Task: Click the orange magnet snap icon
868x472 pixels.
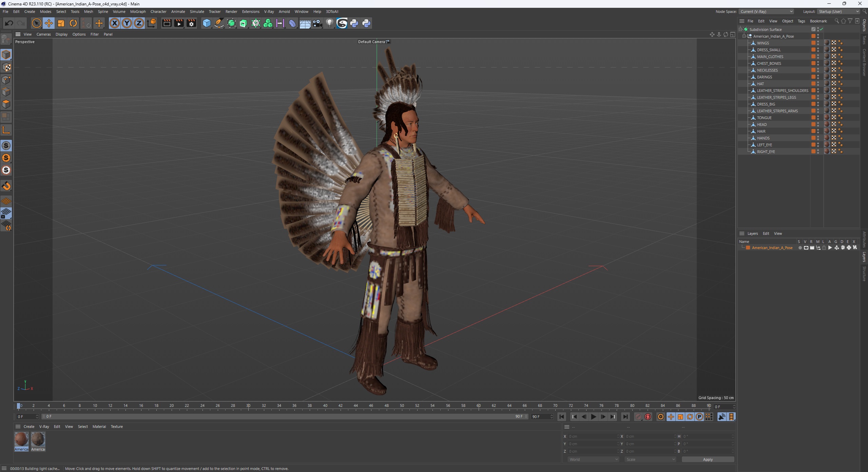Action: [6, 186]
